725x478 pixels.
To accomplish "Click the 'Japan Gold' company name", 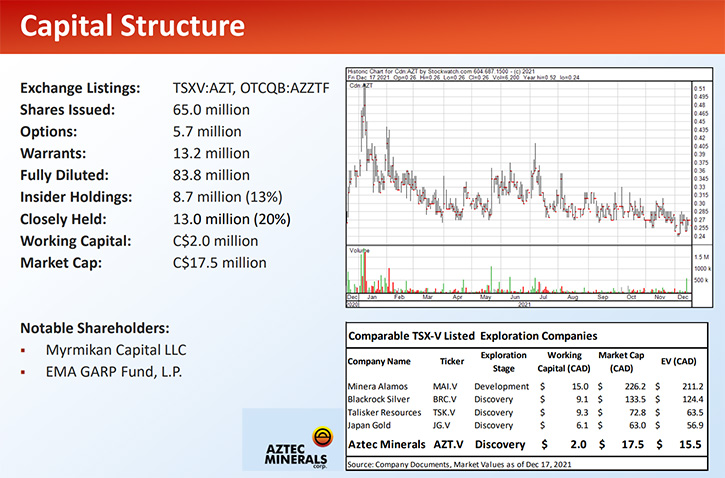I will 369,425.
